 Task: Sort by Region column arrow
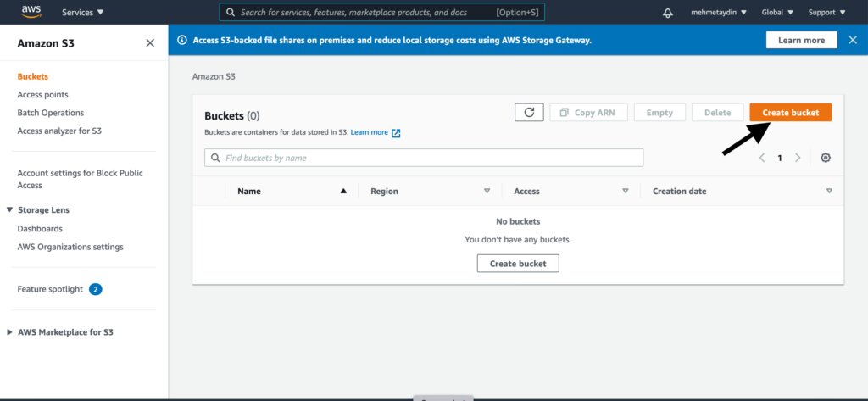[487, 191]
